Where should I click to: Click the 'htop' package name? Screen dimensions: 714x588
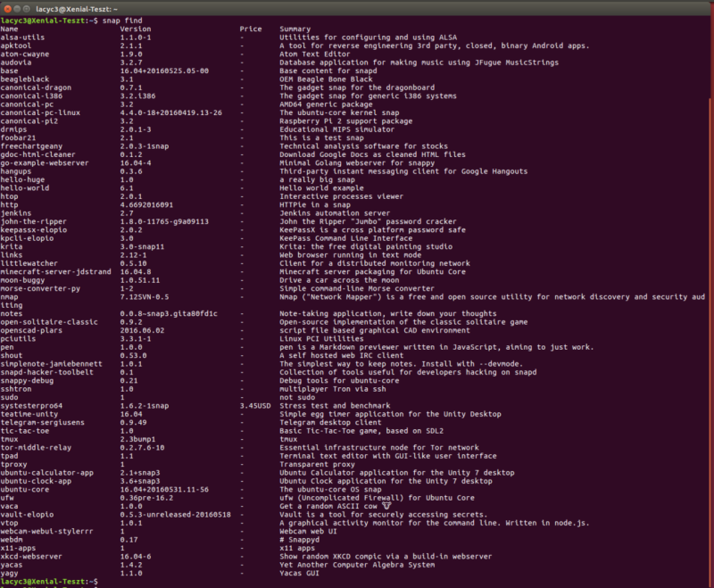click(9, 196)
